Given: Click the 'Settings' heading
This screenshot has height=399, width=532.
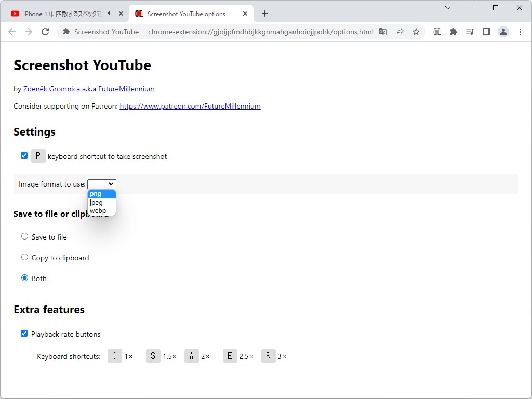Looking at the screenshot, I should pos(35,131).
